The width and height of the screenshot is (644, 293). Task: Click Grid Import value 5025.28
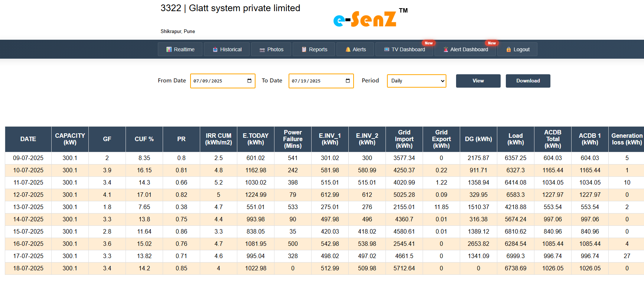pyautogui.click(x=404, y=195)
